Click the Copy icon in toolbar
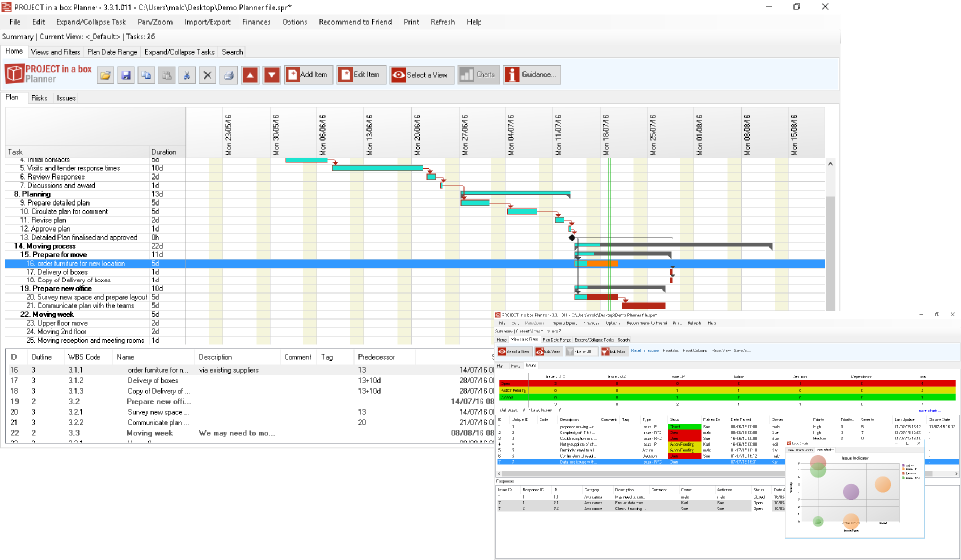The image size is (961, 560). pos(146,75)
